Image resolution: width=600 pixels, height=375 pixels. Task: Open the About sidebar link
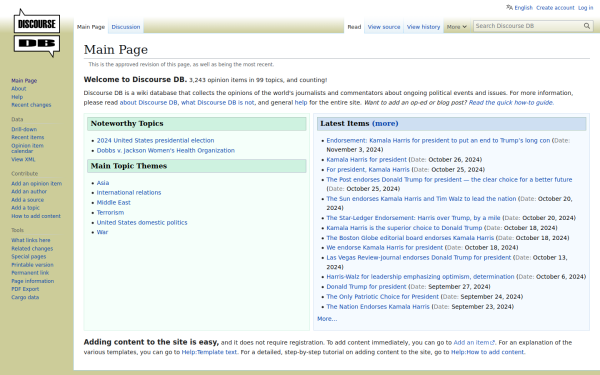[19, 89]
